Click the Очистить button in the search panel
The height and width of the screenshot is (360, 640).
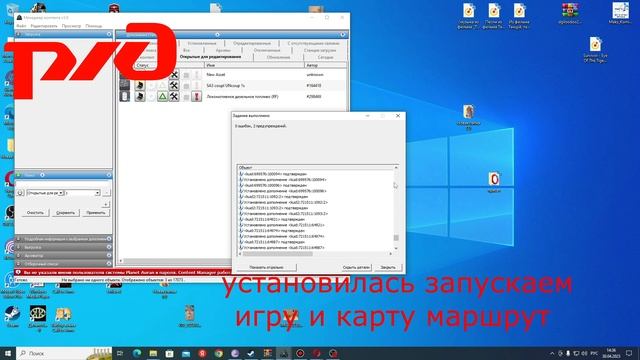tap(35, 213)
